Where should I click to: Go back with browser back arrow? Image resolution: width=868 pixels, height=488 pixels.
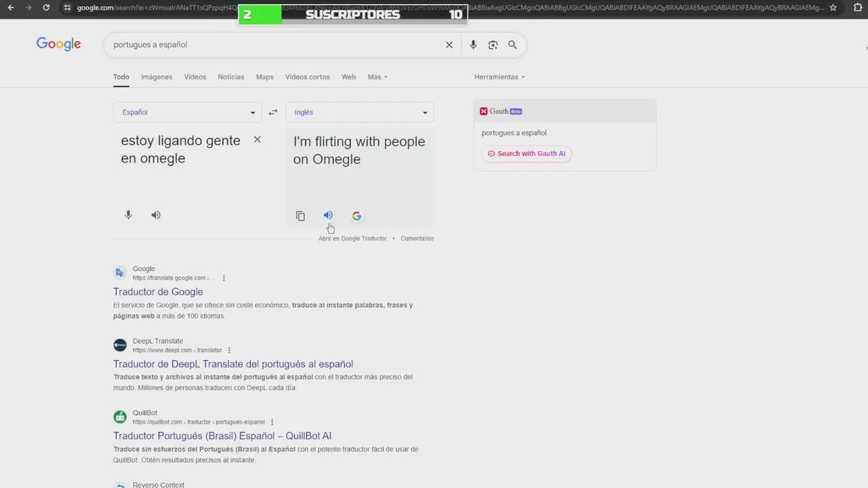[x=11, y=7]
